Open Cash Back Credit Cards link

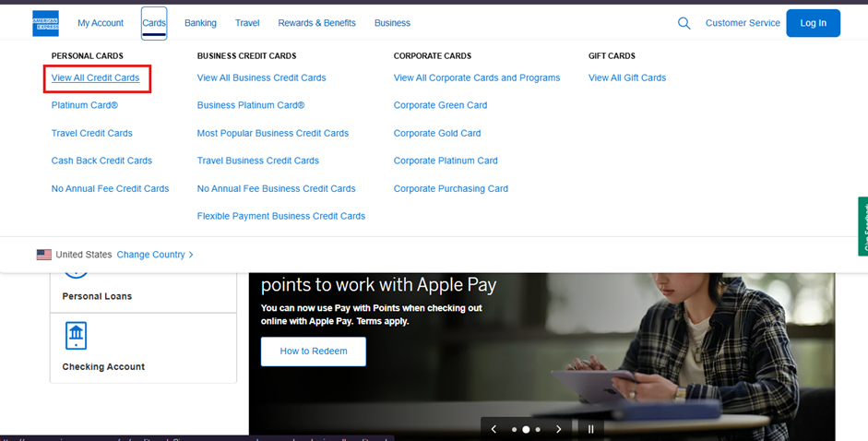(101, 161)
